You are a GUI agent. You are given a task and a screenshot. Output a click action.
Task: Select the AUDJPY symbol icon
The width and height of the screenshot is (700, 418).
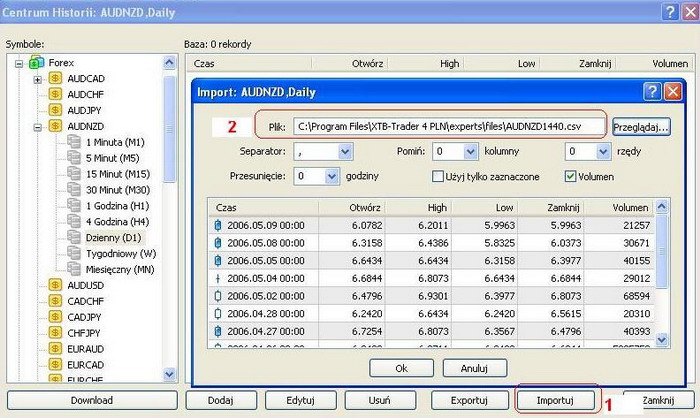pos(55,111)
